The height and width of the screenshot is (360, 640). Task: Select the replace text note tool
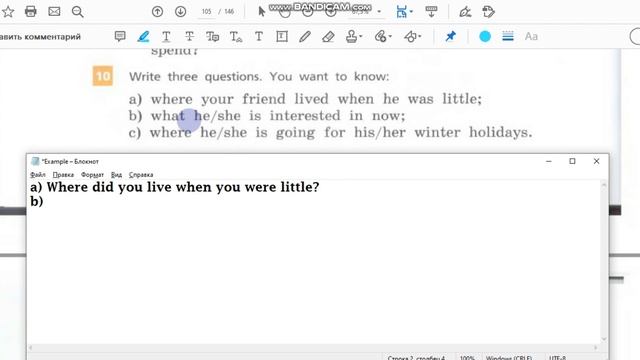[x=212, y=37]
